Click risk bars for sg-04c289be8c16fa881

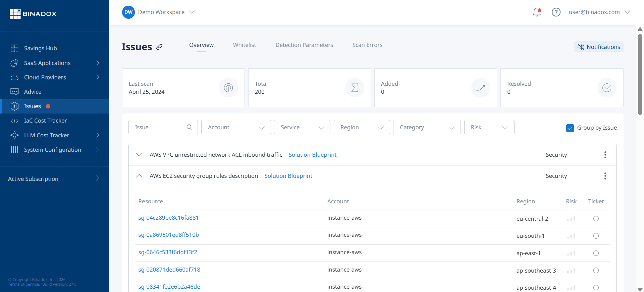pyautogui.click(x=571, y=219)
